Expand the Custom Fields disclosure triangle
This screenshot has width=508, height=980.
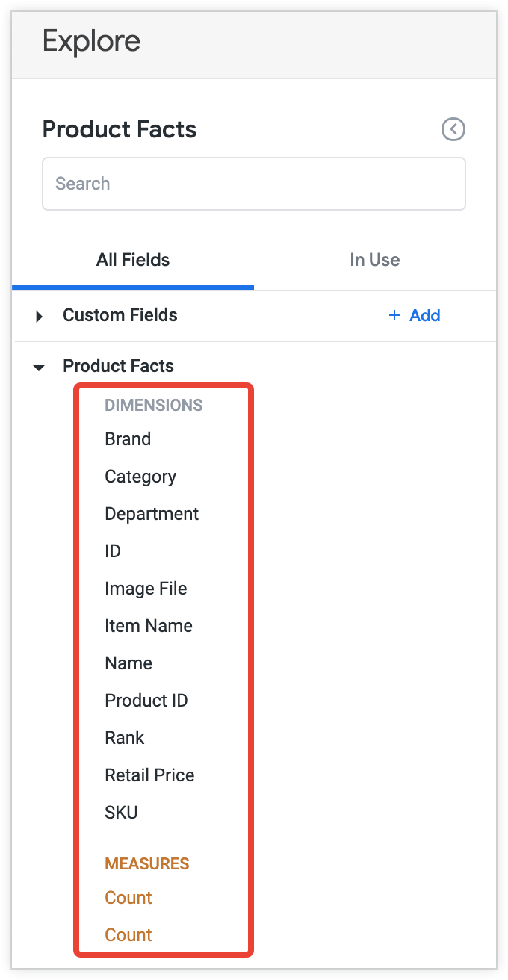(38, 316)
